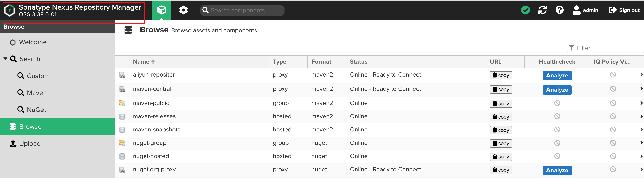This screenshot has height=178, width=644.
Task: Select Browse in the left sidebar
Action: coord(30,126)
